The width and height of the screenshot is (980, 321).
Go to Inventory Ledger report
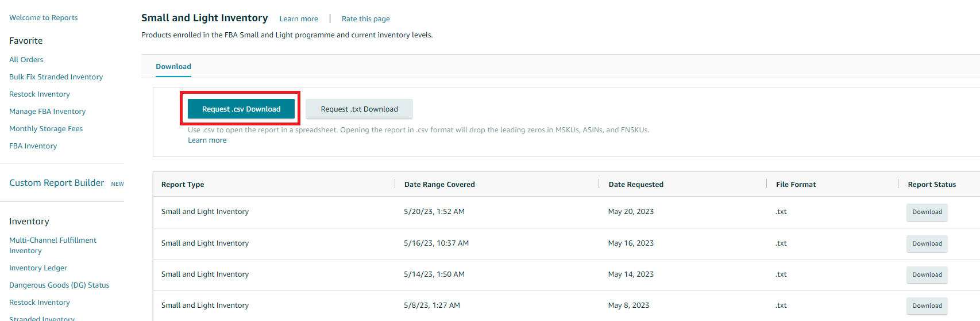point(38,268)
